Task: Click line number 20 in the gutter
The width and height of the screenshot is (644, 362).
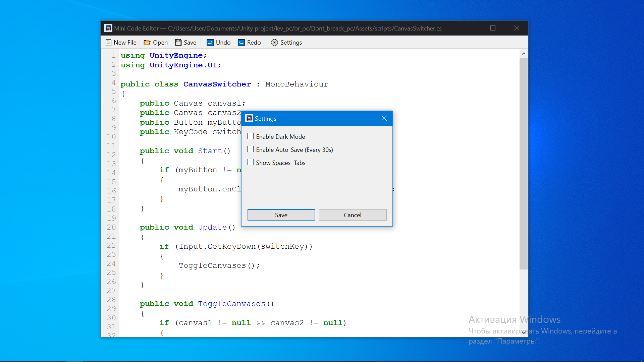Action: coord(111,227)
